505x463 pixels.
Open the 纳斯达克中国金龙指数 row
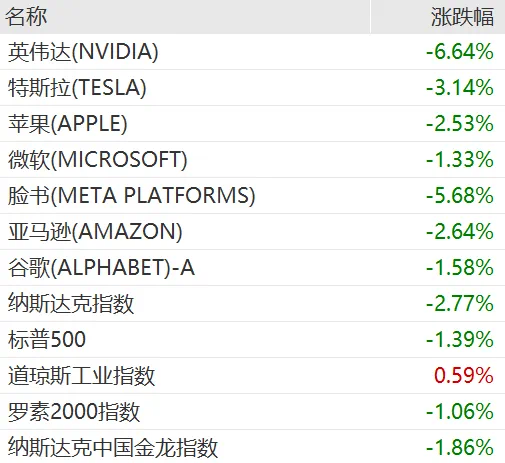(x=252, y=447)
